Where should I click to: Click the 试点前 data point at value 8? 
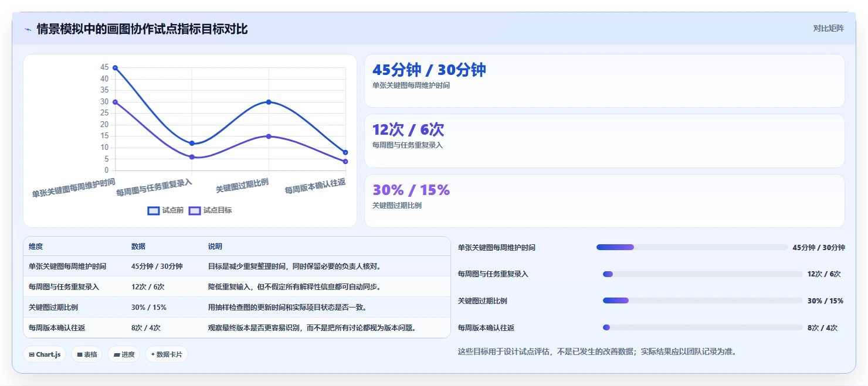tap(345, 152)
